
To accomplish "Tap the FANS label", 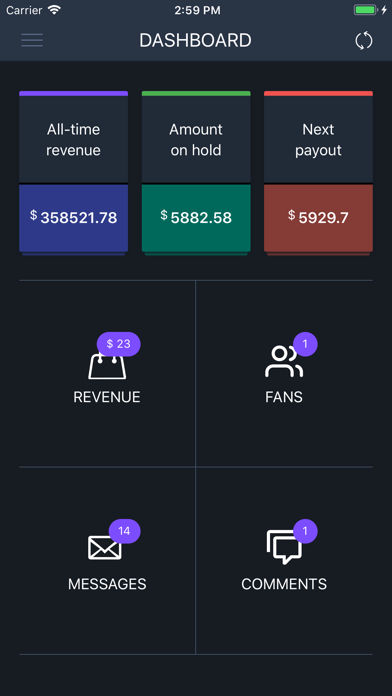I will [284, 397].
